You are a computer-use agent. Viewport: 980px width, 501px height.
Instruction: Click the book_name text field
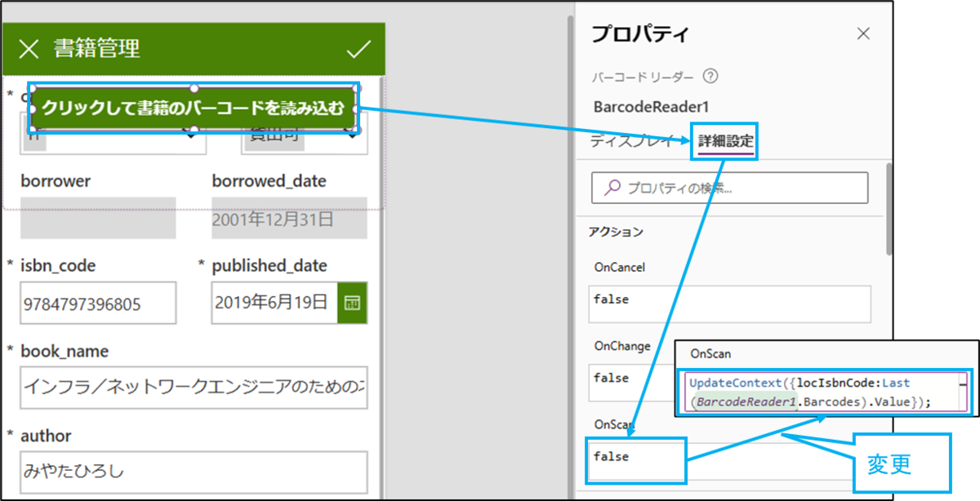(194, 388)
